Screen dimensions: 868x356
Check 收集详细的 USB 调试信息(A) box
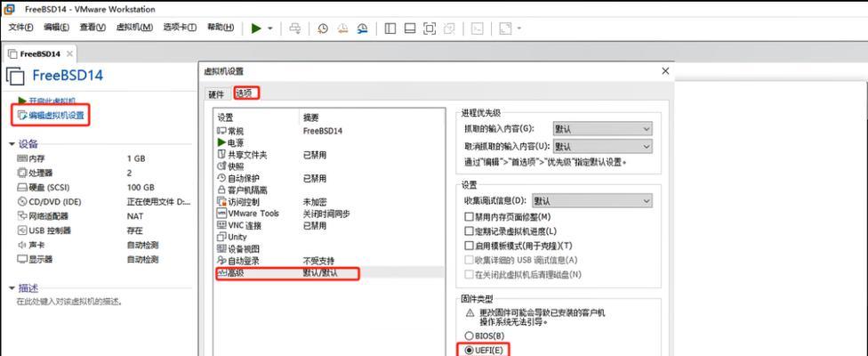coord(469,260)
